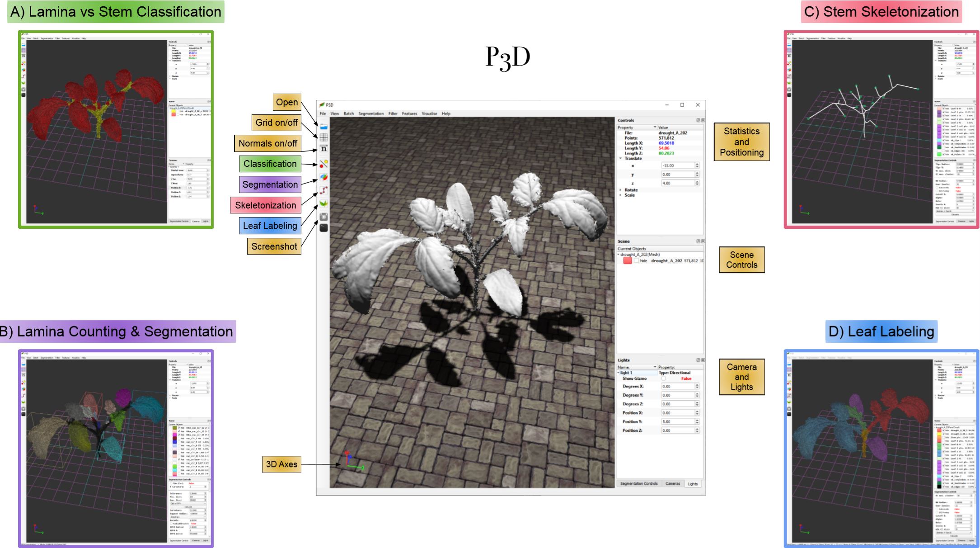This screenshot has width=980, height=548.
Task: Open the View menu
Action: (334, 113)
